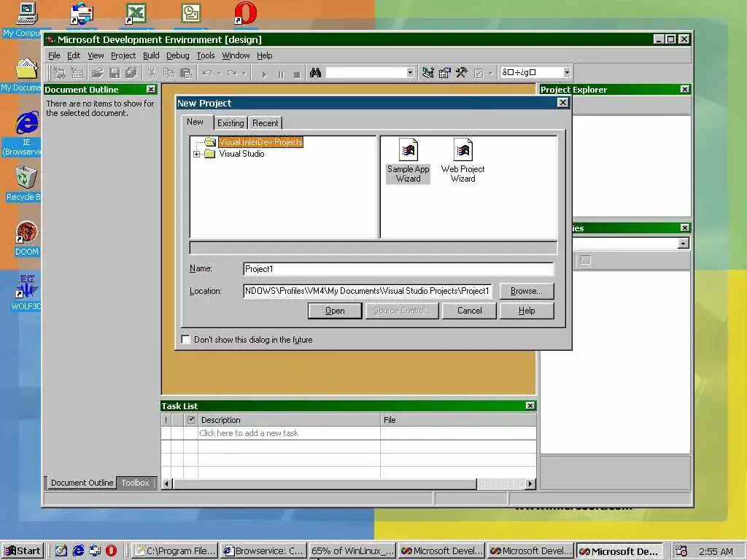
Task: Click the Task List checkbox column header
Action: [191, 419]
